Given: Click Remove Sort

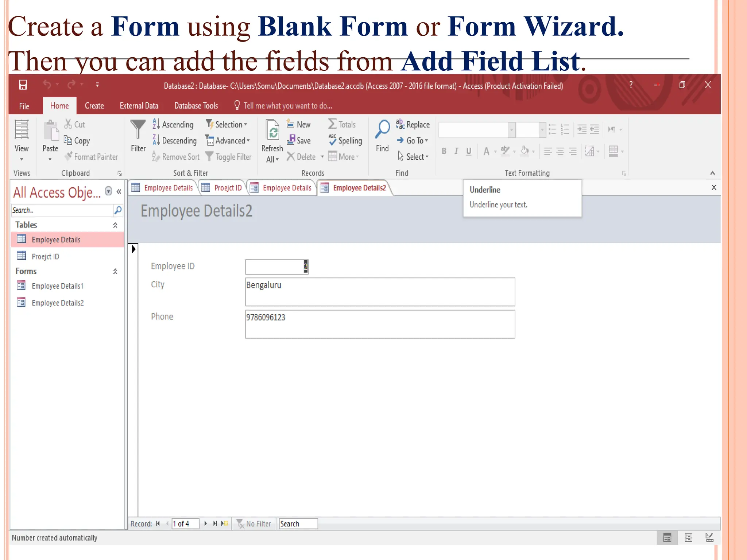Looking at the screenshot, I should point(176,157).
